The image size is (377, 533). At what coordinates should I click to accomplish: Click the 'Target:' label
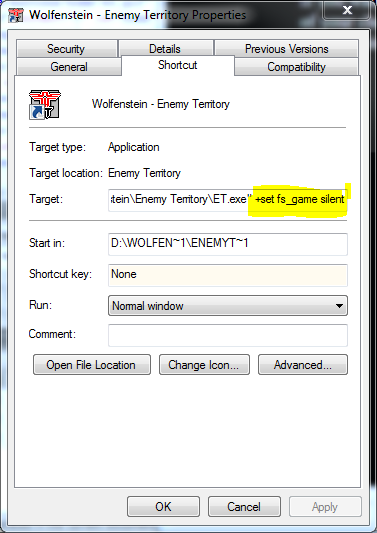coord(46,199)
